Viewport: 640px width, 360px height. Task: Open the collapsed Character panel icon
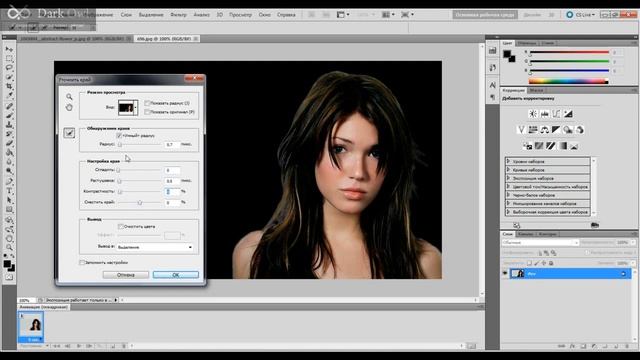pos(493,85)
